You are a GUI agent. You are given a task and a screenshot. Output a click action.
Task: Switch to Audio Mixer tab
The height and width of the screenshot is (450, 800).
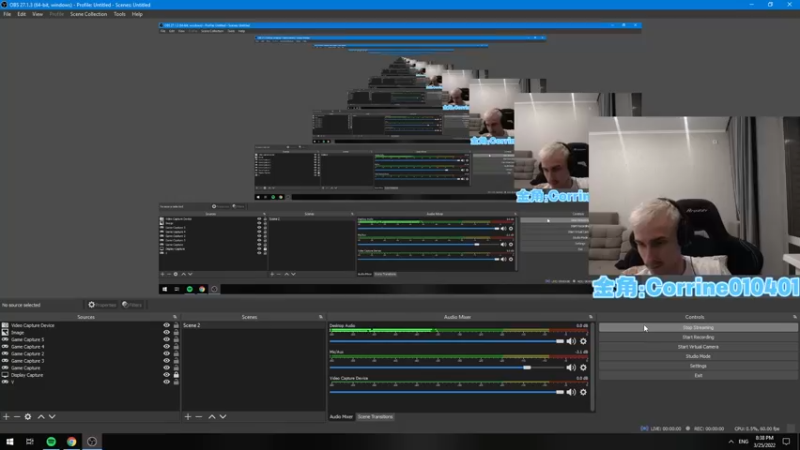341,417
